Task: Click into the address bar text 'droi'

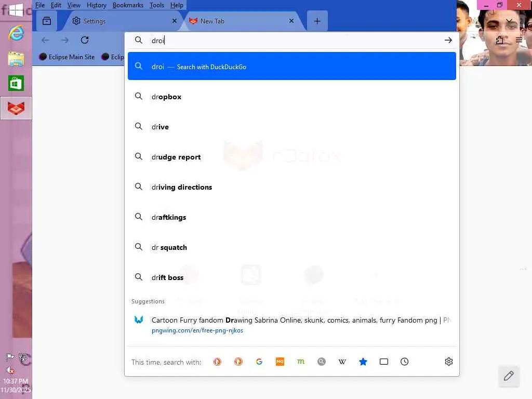Action: click(158, 41)
